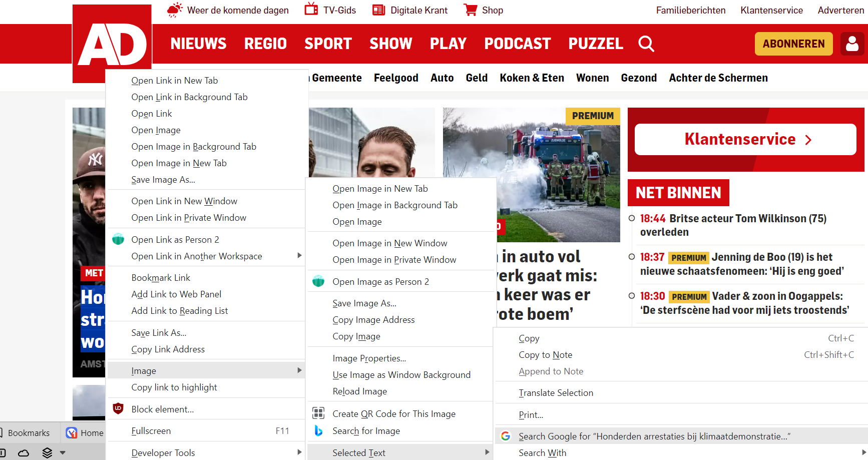Choose Open Link in Background Tab
Viewport: 868px width, 460px height.
point(206,97)
